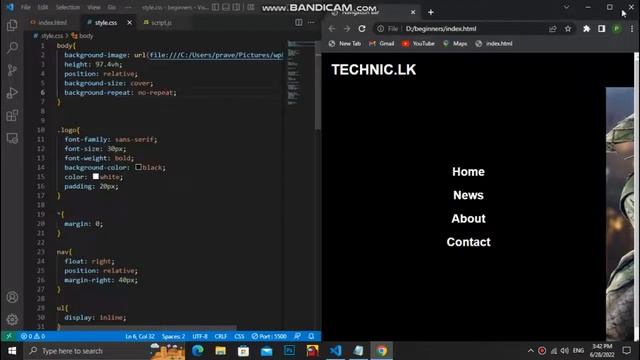This screenshot has width=640, height=360.
Task: Open Chrome Extensions puzzle icon
Action: [x=587, y=29]
